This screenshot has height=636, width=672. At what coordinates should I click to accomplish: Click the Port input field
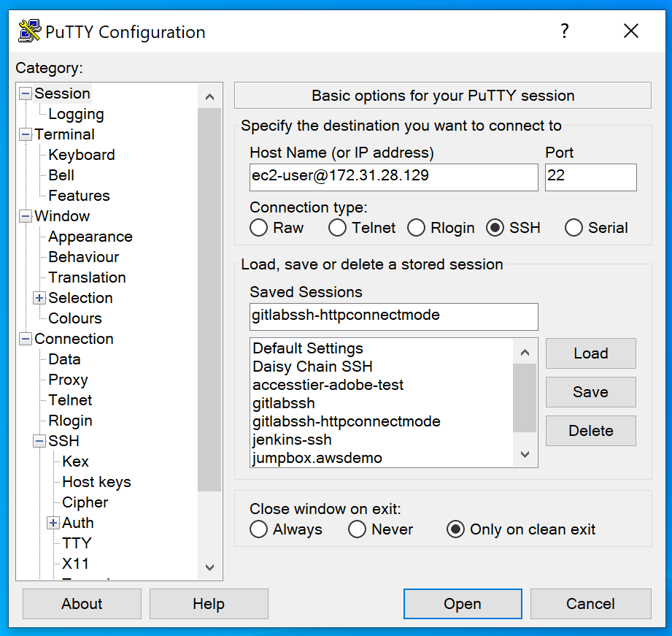(590, 177)
